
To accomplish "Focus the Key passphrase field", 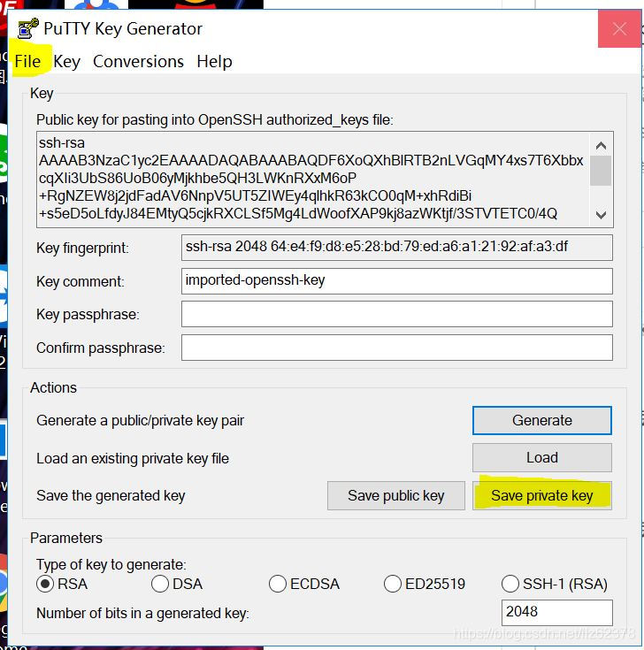I will click(397, 314).
